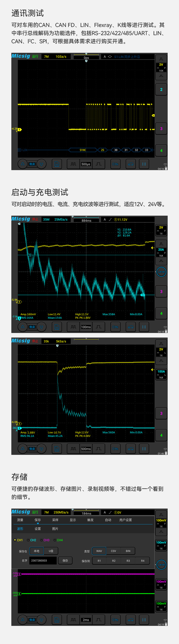Open 采样 menu on storage screen

pyautogui.click(x=55, y=520)
